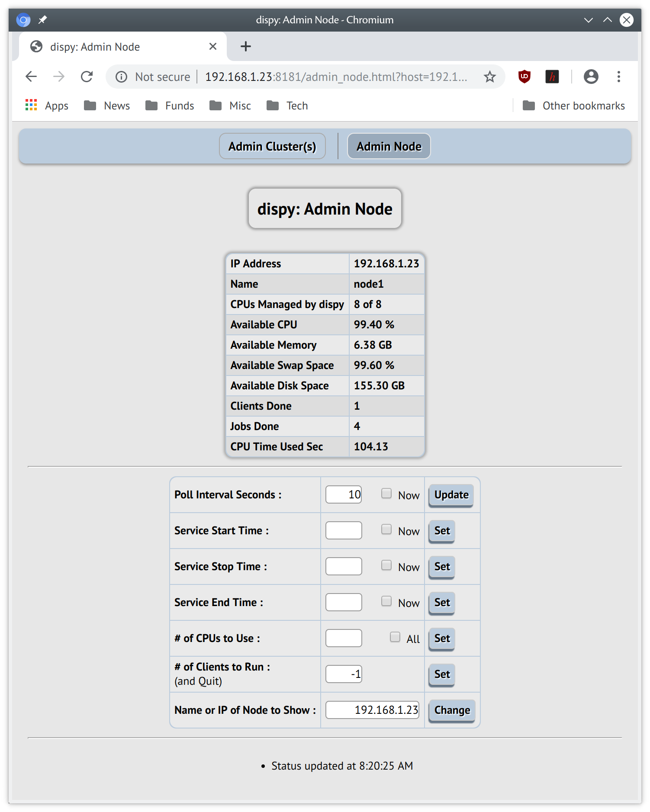
Task: Check Now for Poll Interval Seconds
Action: pos(386,494)
